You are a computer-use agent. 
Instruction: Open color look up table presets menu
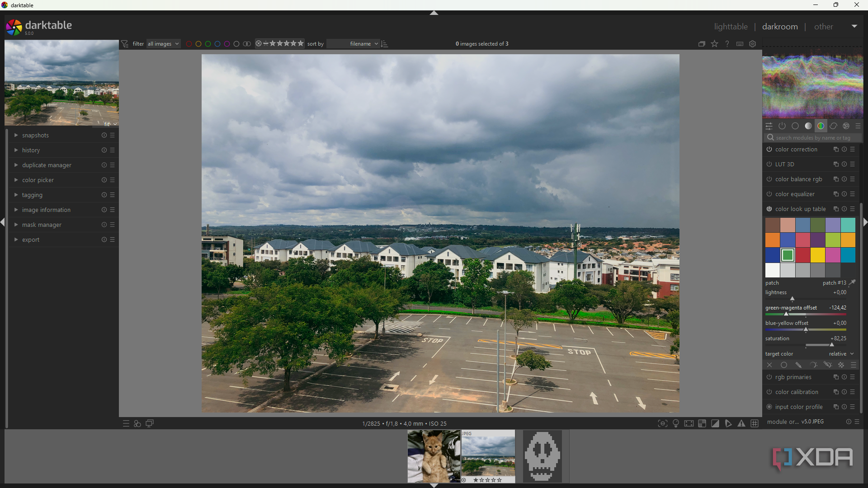tap(853, 209)
